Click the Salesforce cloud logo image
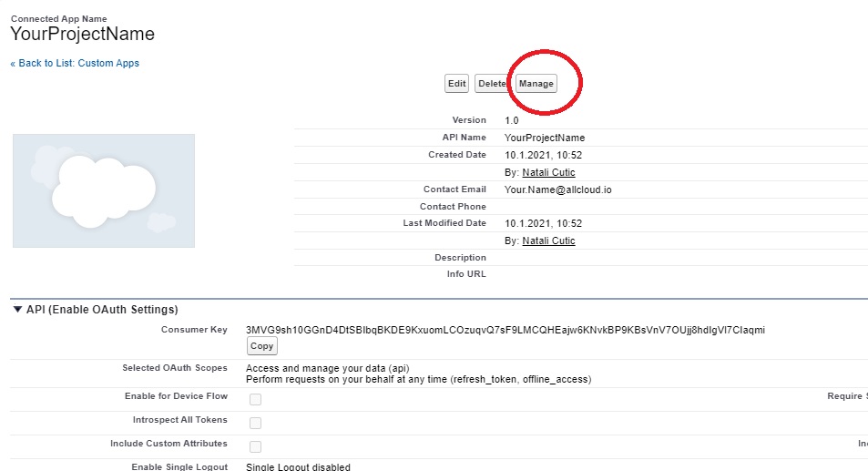This screenshot has height=471, width=868. click(x=104, y=190)
